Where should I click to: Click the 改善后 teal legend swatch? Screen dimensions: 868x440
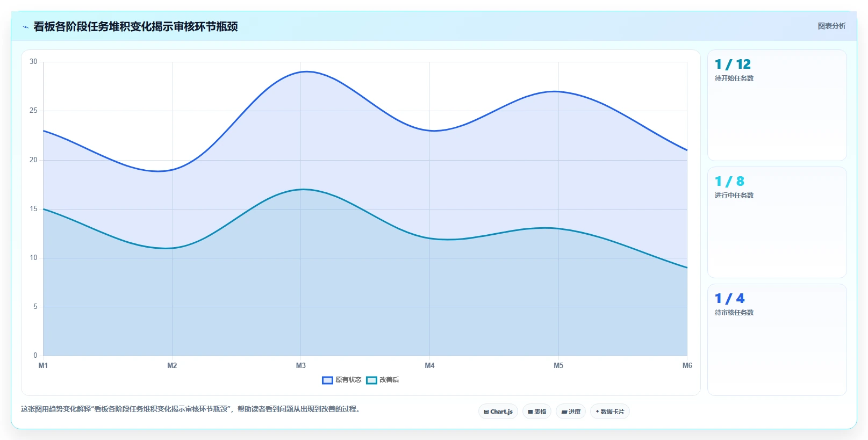[371, 380]
